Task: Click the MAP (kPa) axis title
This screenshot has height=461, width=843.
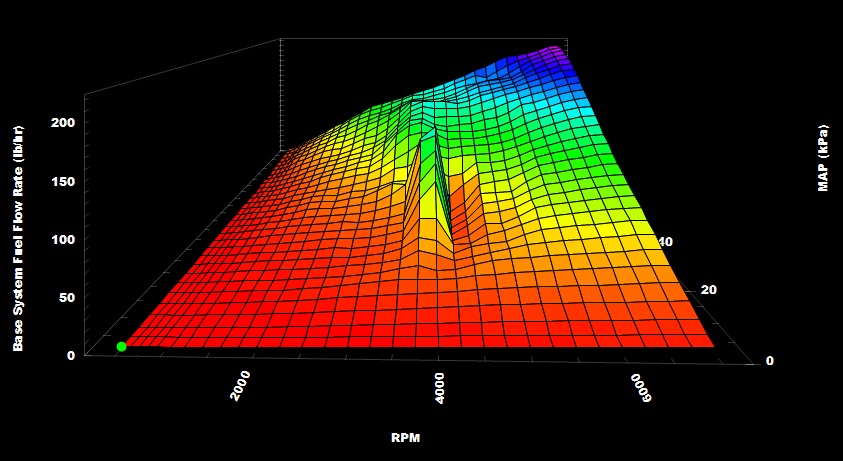Action: click(822, 158)
